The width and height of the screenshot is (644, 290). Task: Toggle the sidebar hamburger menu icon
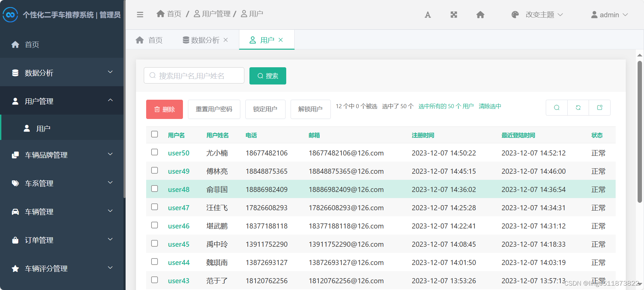pyautogui.click(x=140, y=15)
